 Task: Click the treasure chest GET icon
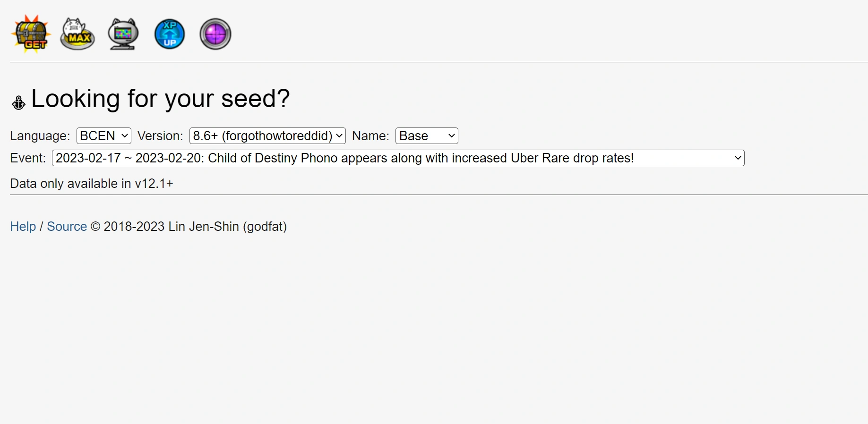30,34
